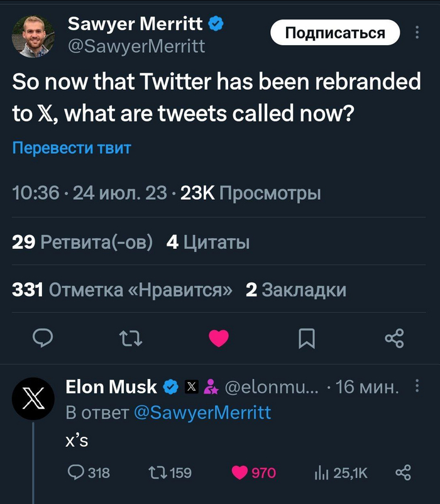The image size is (440, 504).
Task: Open the reply composer via comment bubble icon
Action: [43, 338]
